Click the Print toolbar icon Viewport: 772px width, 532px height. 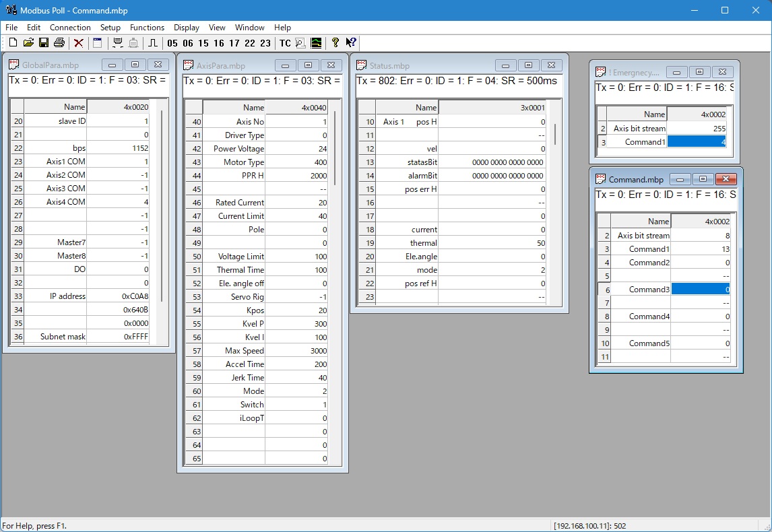point(59,43)
